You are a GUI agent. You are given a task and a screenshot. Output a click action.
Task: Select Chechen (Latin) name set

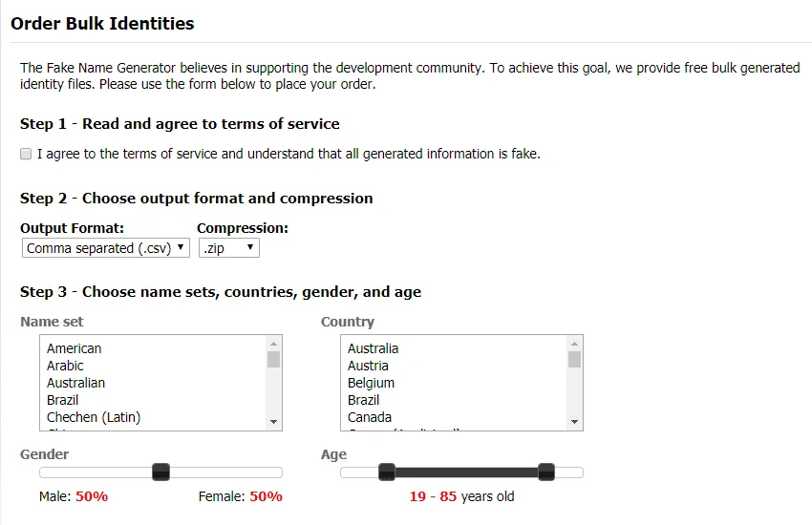pyautogui.click(x=94, y=417)
